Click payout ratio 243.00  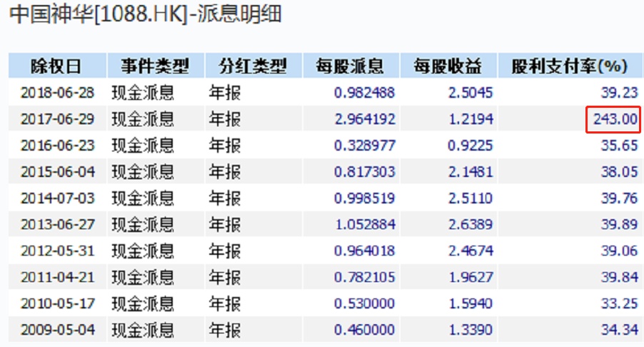(615, 119)
